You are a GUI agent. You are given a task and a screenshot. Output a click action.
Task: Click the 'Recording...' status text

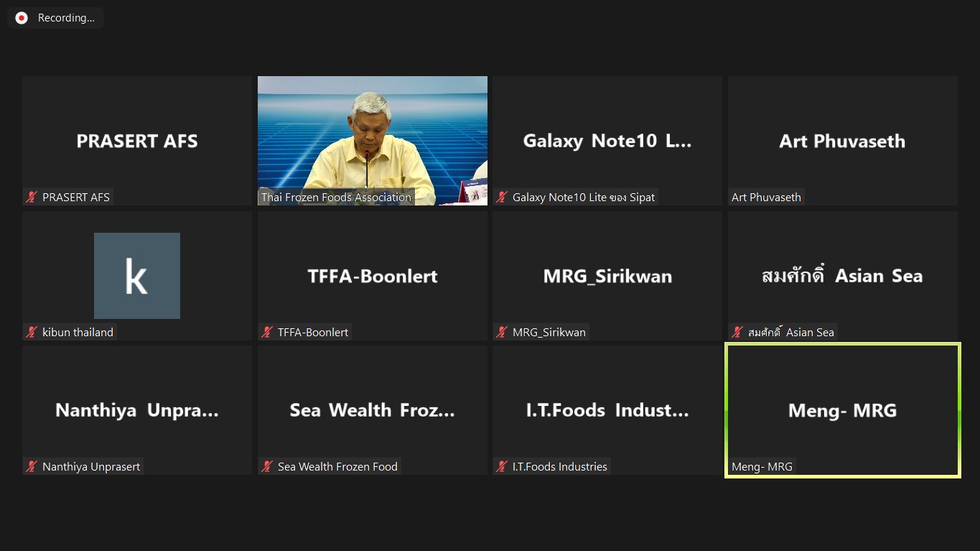coord(66,18)
